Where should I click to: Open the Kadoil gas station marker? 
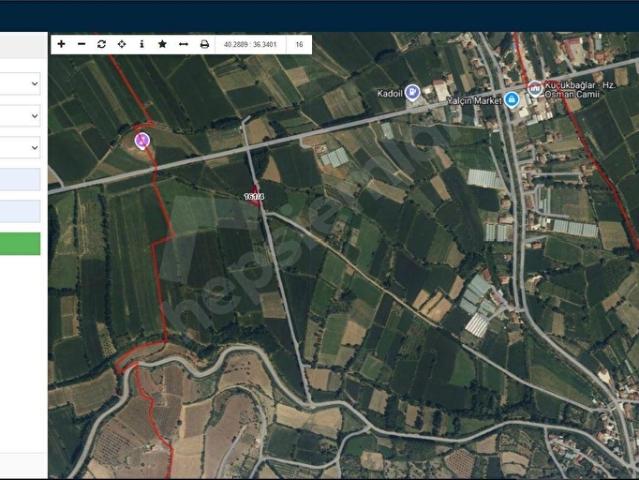click(x=412, y=93)
